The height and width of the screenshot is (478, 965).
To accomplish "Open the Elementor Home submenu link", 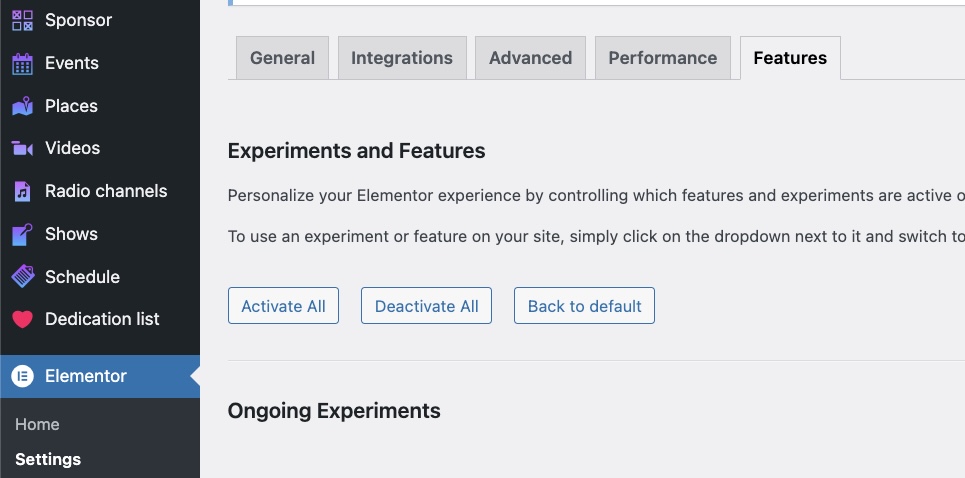I will (37, 424).
